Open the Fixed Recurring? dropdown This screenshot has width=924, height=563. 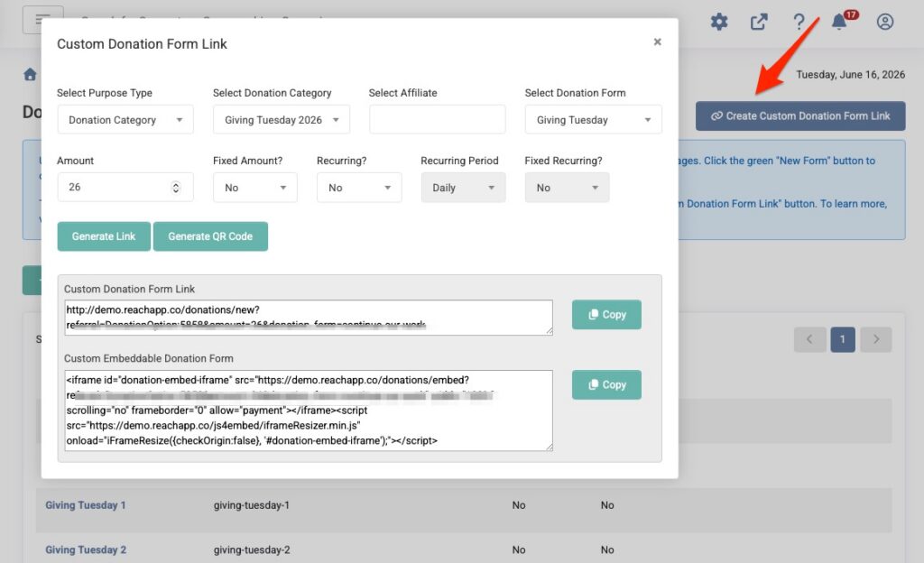coord(567,188)
